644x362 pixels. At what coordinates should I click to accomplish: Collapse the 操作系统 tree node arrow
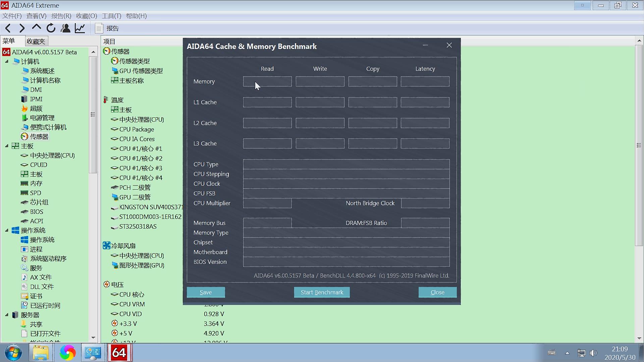point(7,230)
